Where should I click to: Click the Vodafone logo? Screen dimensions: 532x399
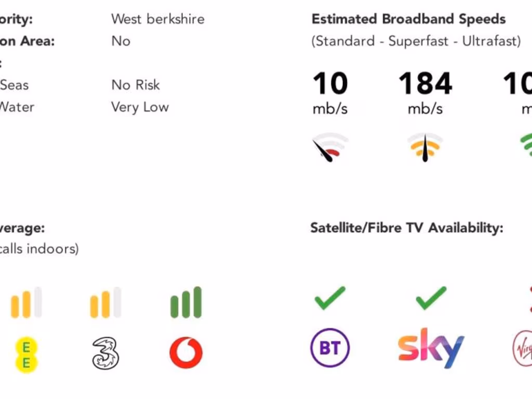[186, 353]
